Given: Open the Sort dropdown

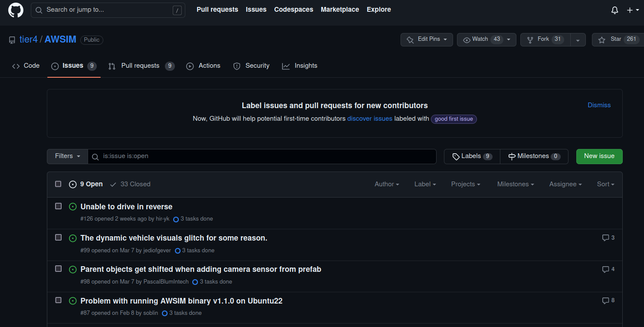Looking at the screenshot, I should click(605, 184).
